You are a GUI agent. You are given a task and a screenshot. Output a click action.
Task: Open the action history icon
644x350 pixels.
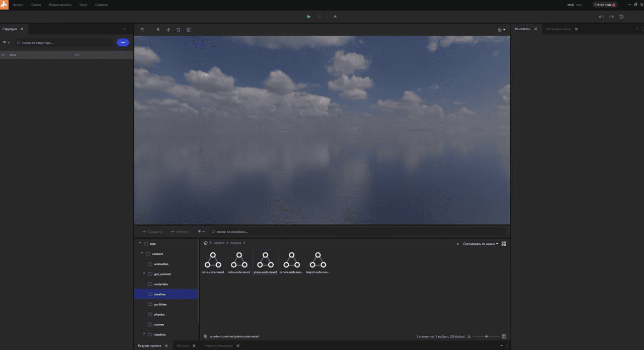pyautogui.click(x=621, y=17)
